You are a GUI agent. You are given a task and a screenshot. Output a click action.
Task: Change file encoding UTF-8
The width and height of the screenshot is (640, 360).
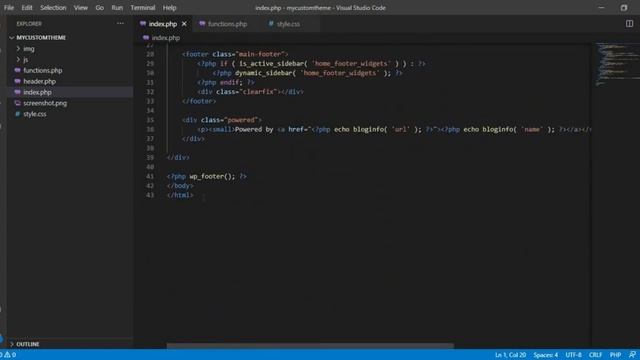point(573,355)
